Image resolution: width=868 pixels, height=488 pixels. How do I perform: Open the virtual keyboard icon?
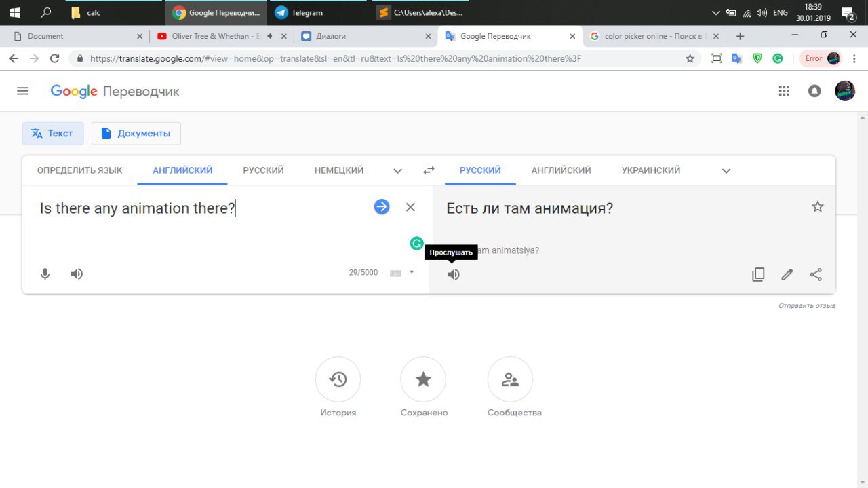coord(395,273)
